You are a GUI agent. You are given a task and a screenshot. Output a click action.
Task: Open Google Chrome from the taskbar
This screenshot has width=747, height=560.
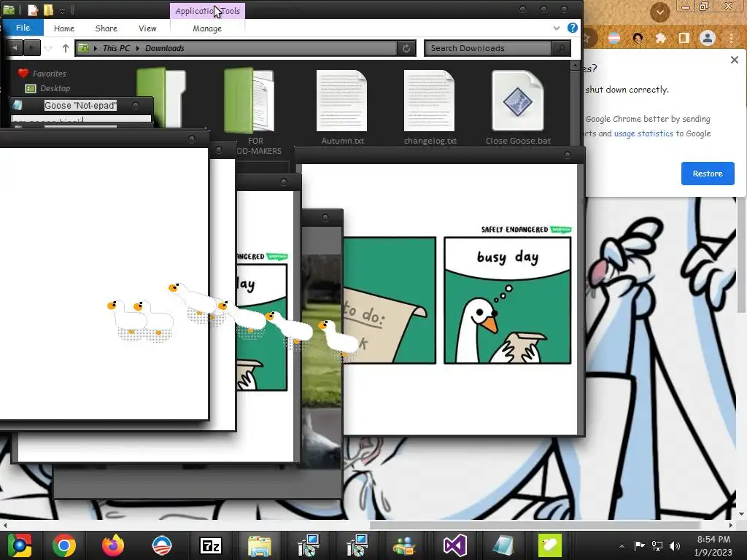point(64,545)
